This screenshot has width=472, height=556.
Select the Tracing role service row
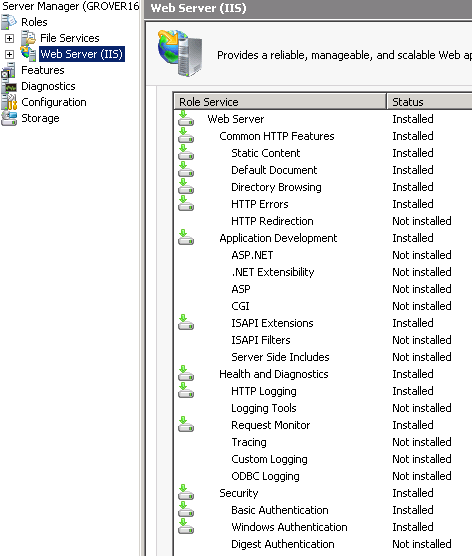click(323, 442)
